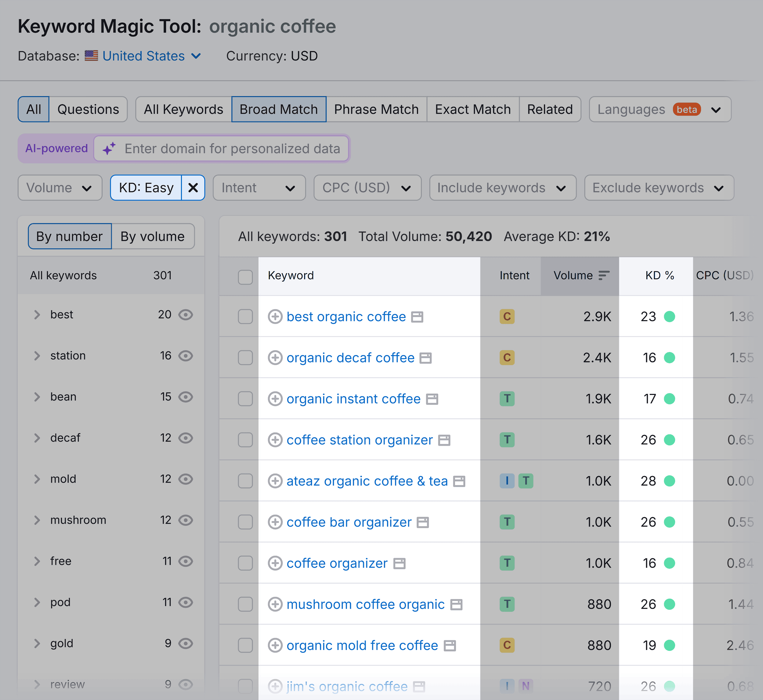Click plus icon beside mushroom coffee organic

click(x=275, y=604)
